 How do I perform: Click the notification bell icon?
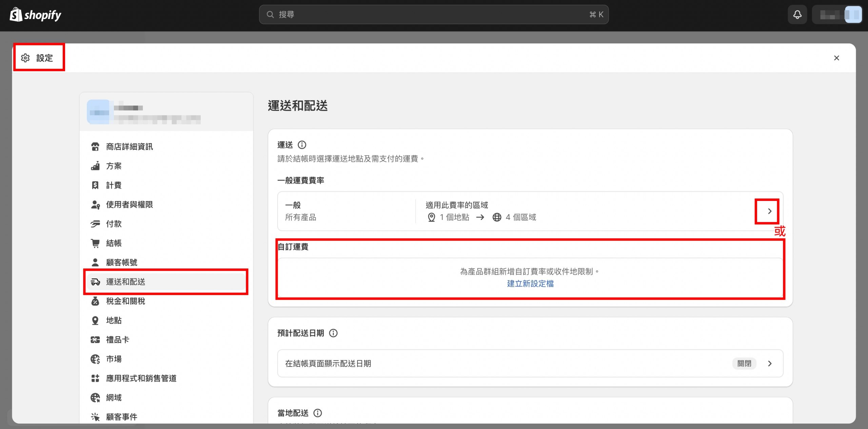797,15
